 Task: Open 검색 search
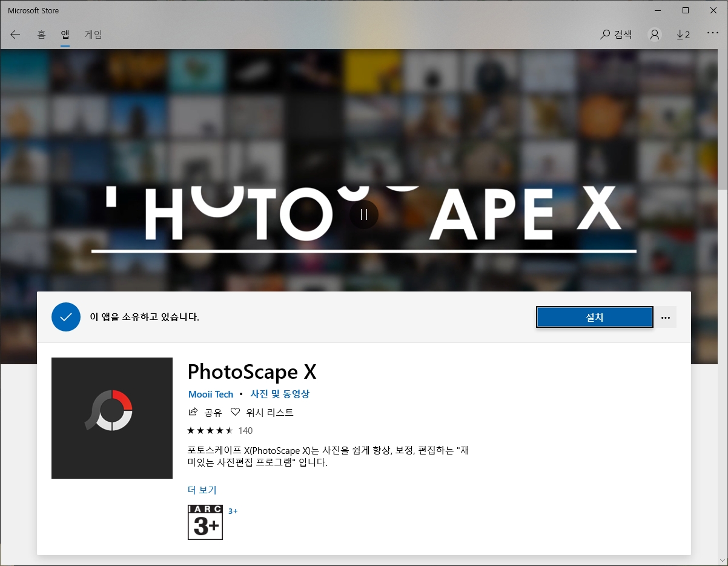[616, 35]
